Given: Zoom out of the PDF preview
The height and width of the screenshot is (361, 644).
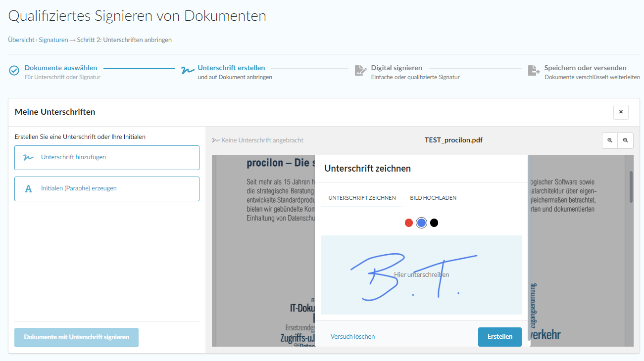Looking at the screenshot, I should 626,140.
